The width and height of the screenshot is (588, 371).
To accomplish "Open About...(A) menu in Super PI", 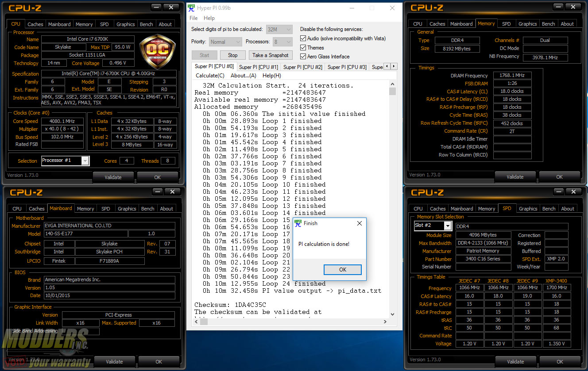I will 243,76.
